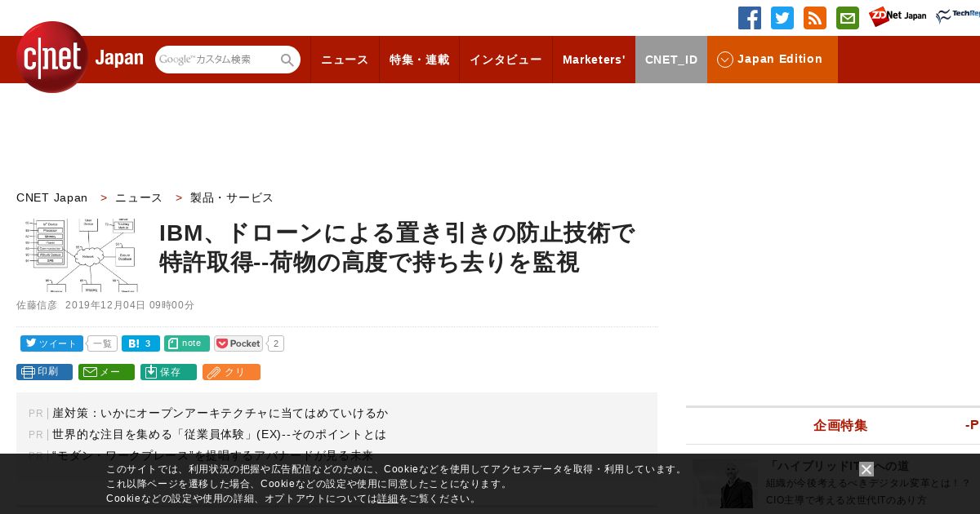Open the Facebook icon in the top bar

click(x=750, y=18)
